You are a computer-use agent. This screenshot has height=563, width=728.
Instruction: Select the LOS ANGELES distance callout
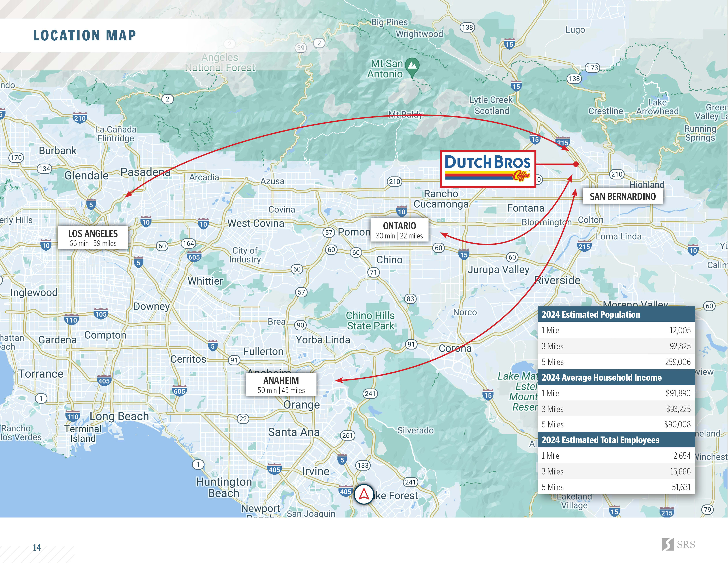[x=93, y=238]
